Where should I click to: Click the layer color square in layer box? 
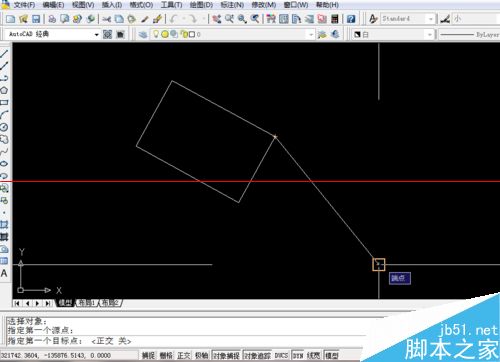(x=192, y=34)
